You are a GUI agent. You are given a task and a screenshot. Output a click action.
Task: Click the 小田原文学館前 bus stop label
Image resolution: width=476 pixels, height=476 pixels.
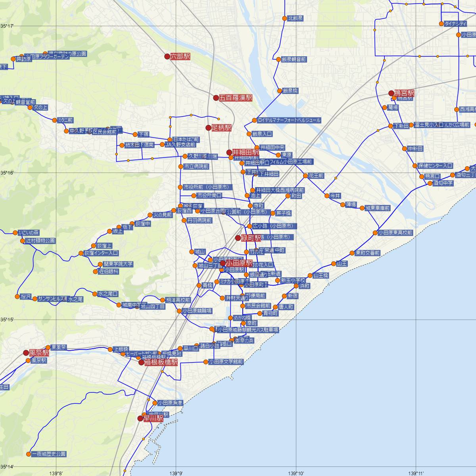click(x=226, y=362)
